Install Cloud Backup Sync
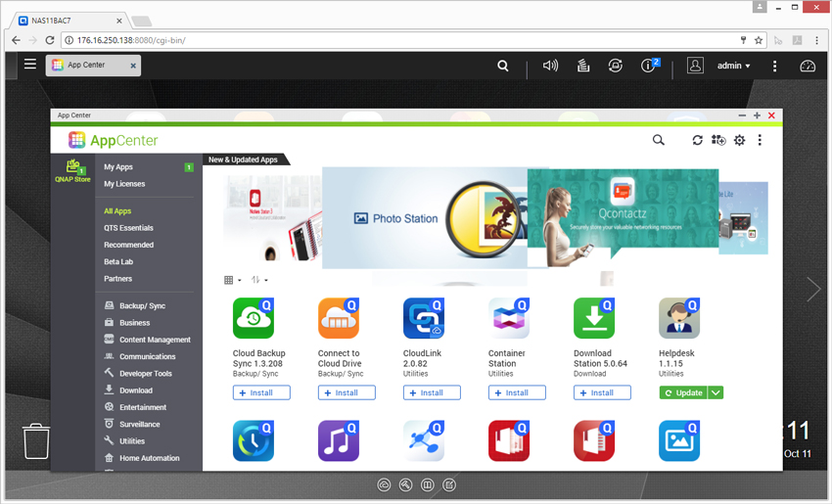Screen dimensions: 832x504 (x=261, y=392)
